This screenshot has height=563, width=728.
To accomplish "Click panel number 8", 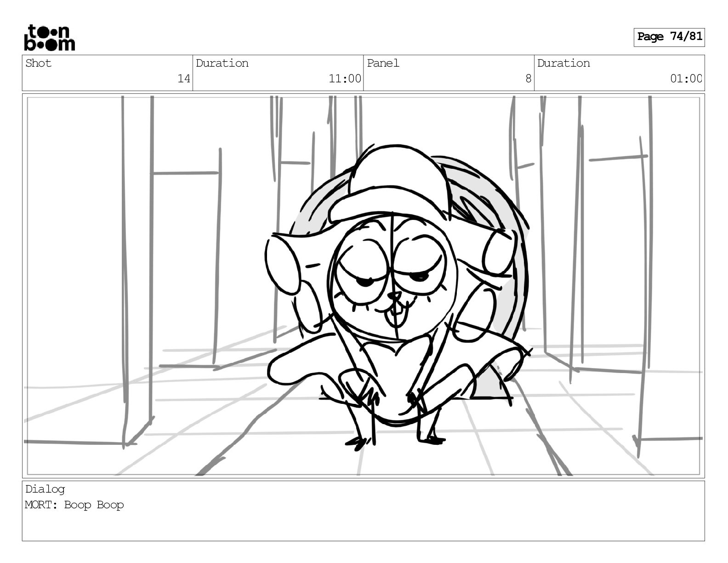I will tap(529, 79).
